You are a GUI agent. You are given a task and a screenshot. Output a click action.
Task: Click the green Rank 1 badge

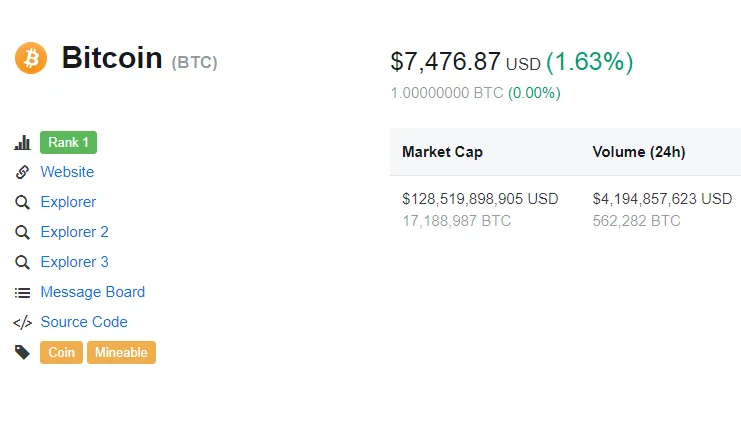coord(69,142)
